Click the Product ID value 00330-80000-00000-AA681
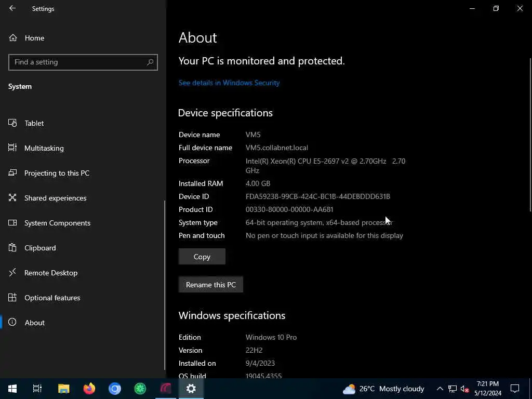 [289, 209]
